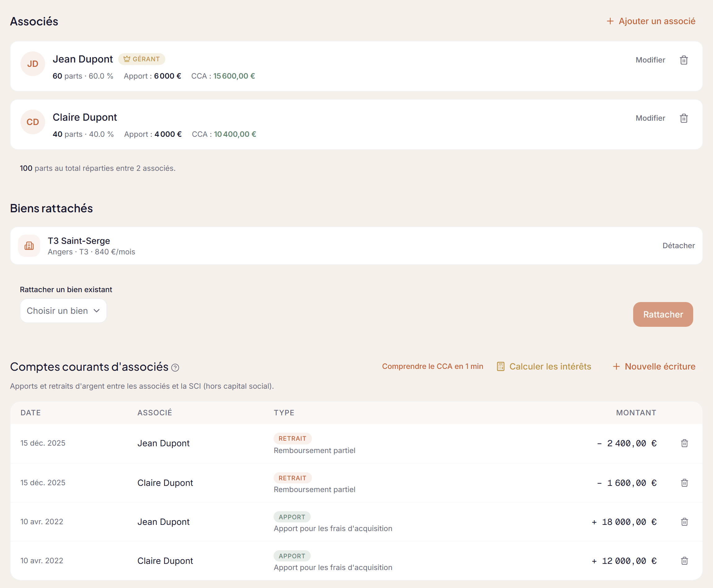Click the plus icon of Nouvelle écriture
The image size is (713, 588).
point(616,366)
